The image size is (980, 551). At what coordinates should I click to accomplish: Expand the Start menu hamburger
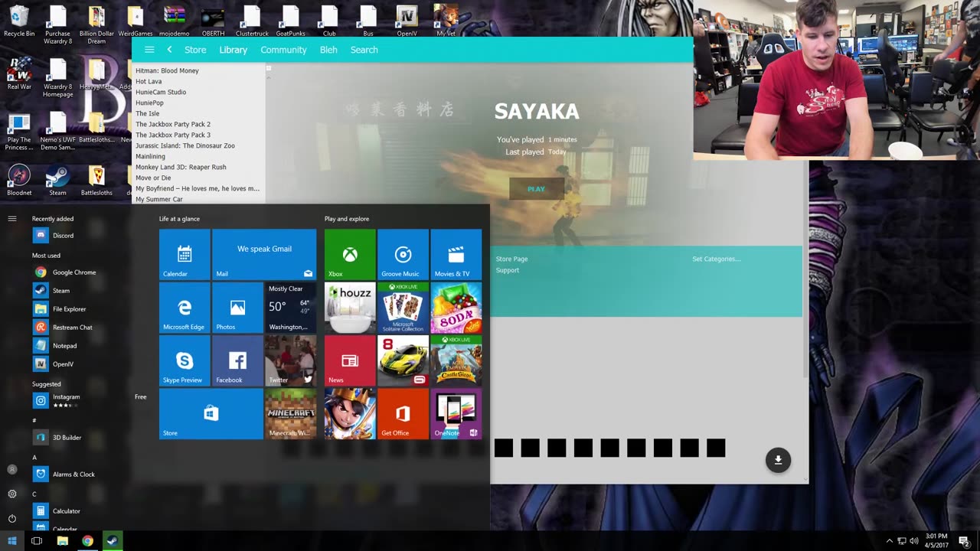pyautogui.click(x=12, y=219)
